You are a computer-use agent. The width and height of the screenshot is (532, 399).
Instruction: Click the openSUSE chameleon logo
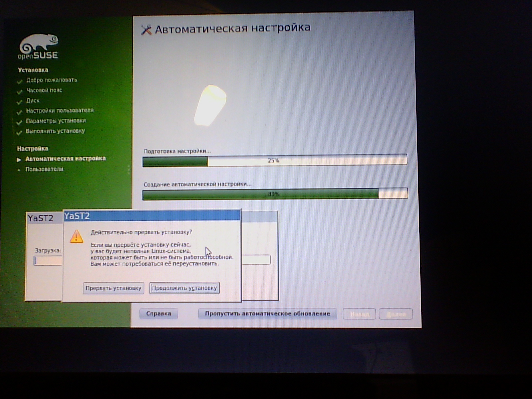pos(38,47)
